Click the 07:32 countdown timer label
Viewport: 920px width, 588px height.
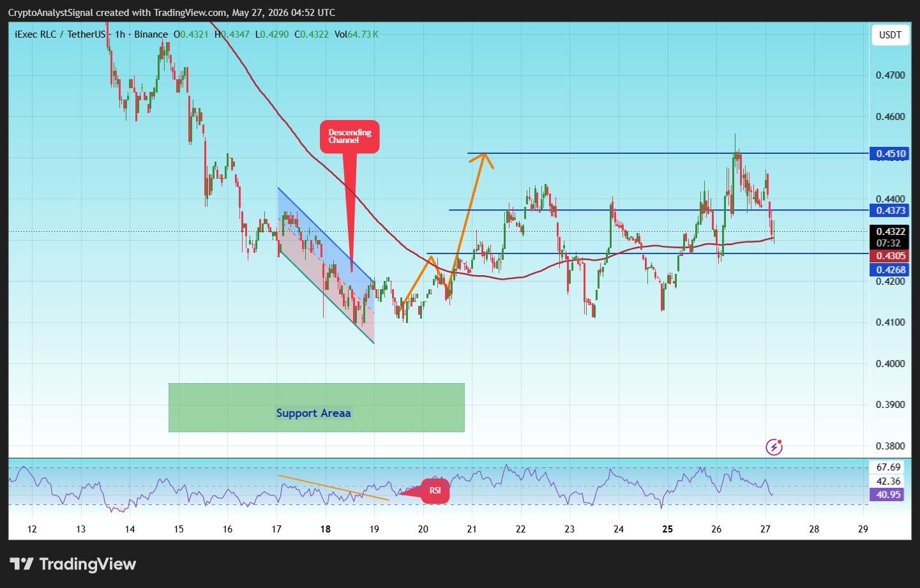pos(889,243)
